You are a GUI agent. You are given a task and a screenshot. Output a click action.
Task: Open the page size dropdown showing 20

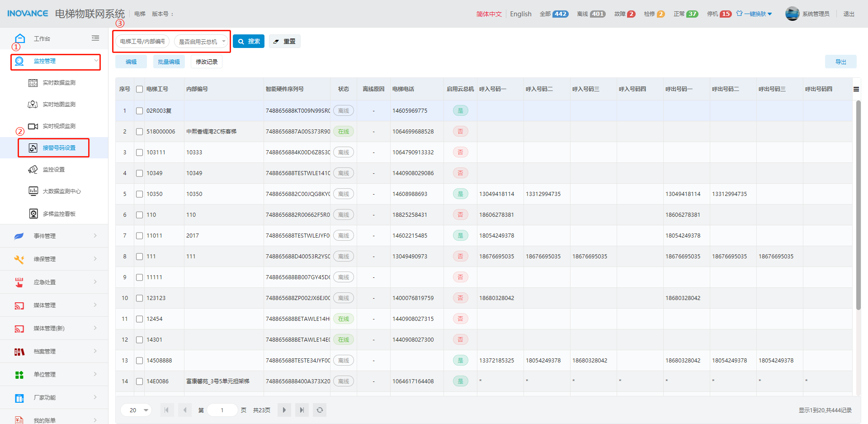136,410
